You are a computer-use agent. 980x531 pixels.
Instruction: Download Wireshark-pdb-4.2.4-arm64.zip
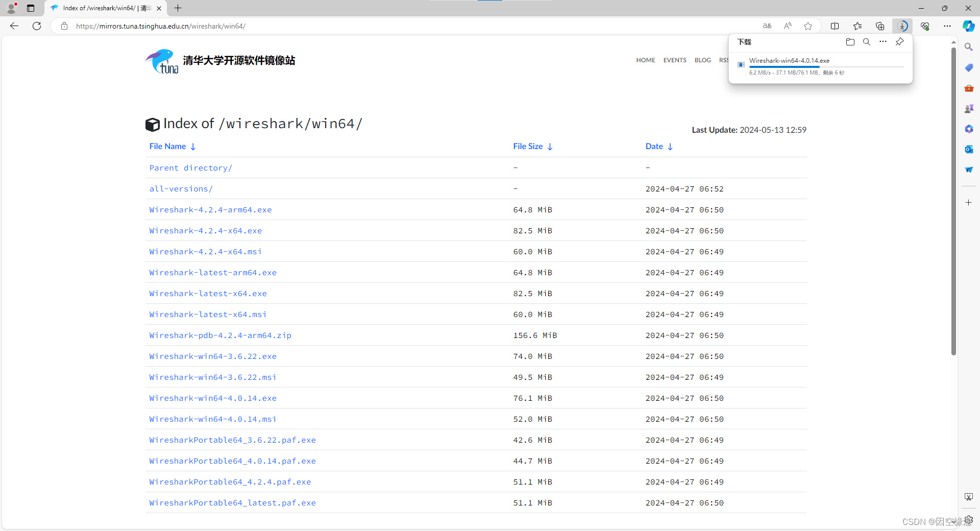click(x=220, y=335)
